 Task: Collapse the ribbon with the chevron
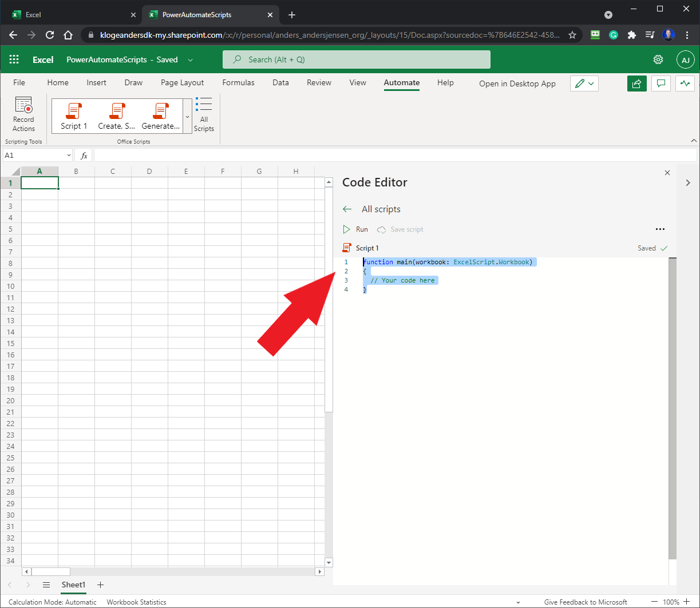tap(694, 140)
